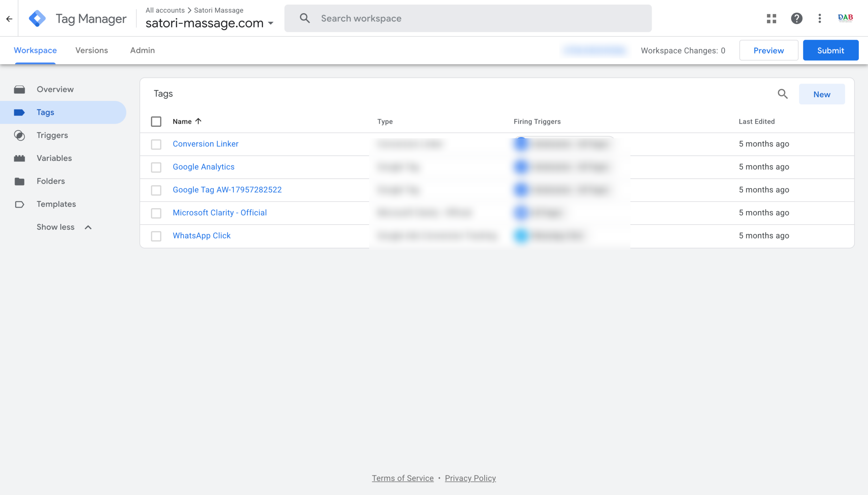Open the Google apps grid icon
The image size is (868, 495).
771,18
